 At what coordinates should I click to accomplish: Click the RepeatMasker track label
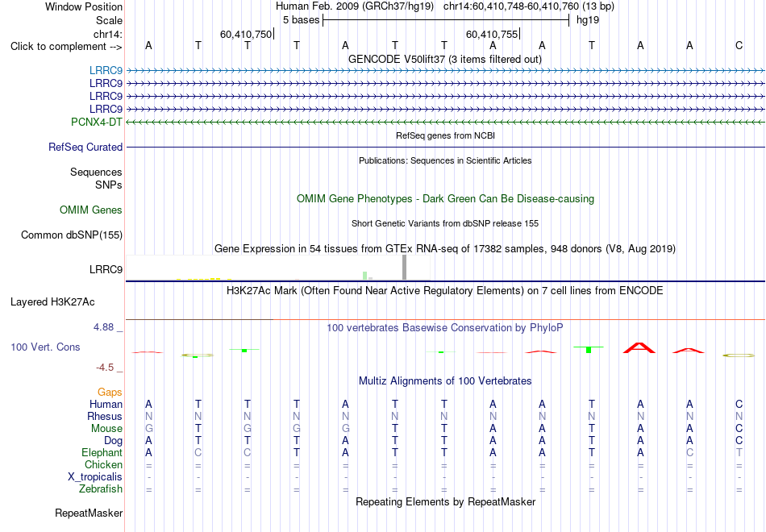click(x=89, y=513)
